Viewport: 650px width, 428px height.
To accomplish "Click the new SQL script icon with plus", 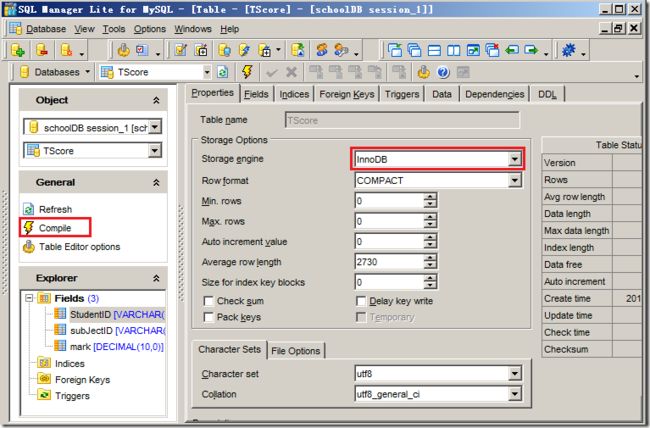I will [x=201, y=50].
